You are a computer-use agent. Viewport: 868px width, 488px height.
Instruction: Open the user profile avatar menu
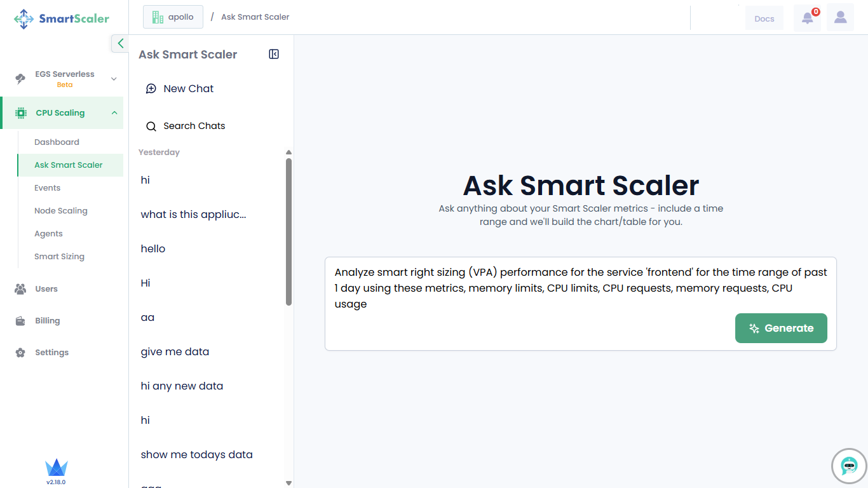click(x=840, y=18)
